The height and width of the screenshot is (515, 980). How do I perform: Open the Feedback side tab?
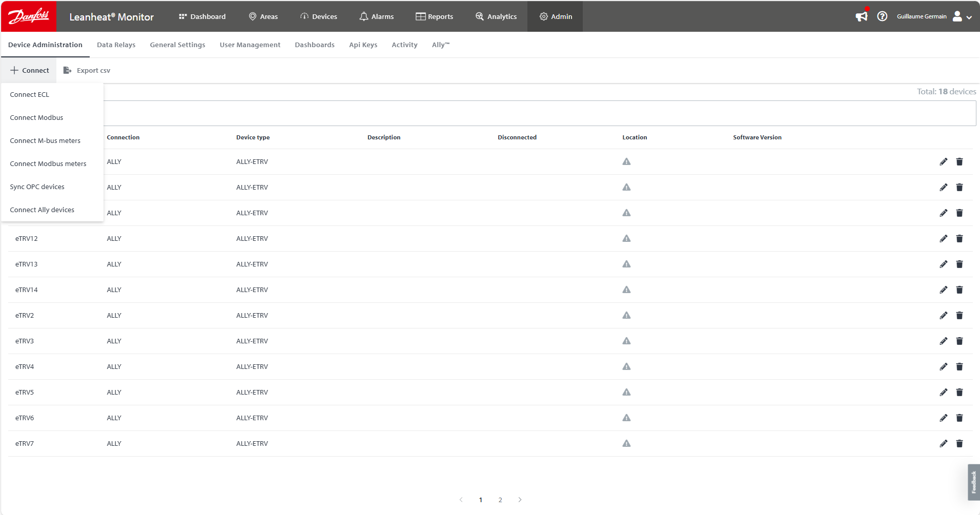point(973,482)
